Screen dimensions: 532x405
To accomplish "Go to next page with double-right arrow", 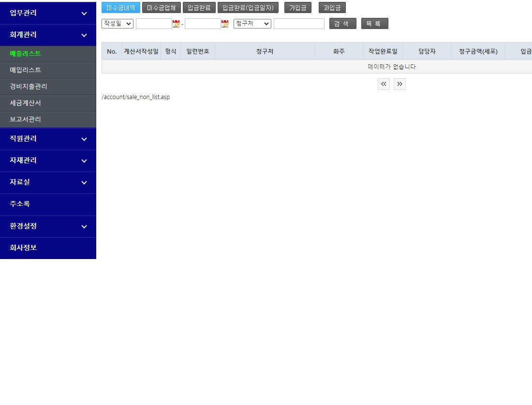I will 399,84.
